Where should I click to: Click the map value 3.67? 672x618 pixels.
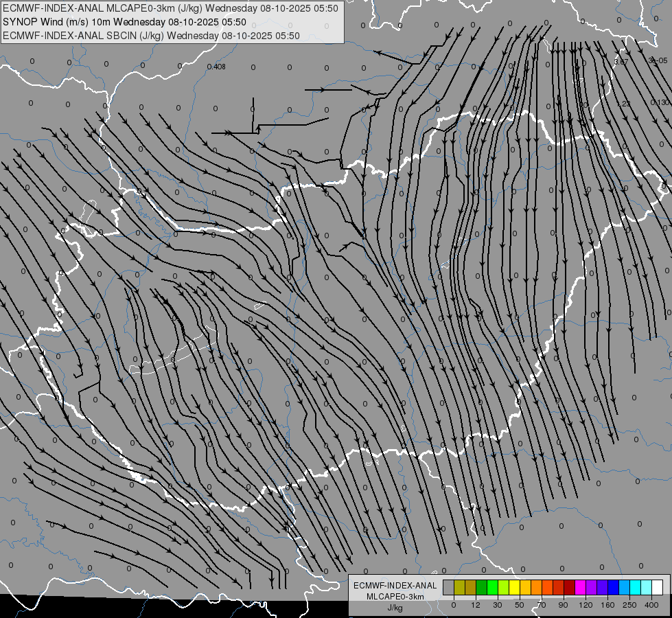(621, 62)
